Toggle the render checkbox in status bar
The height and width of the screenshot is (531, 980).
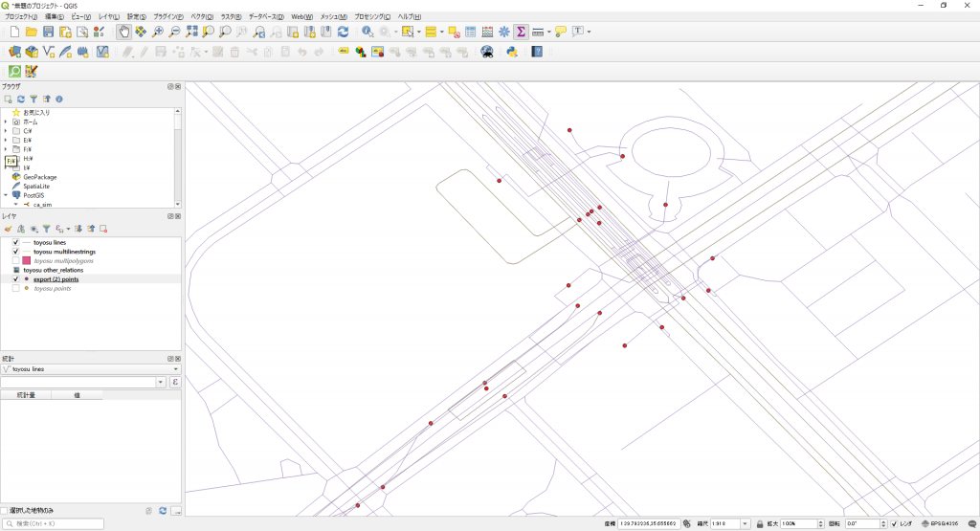(x=894, y=524)
